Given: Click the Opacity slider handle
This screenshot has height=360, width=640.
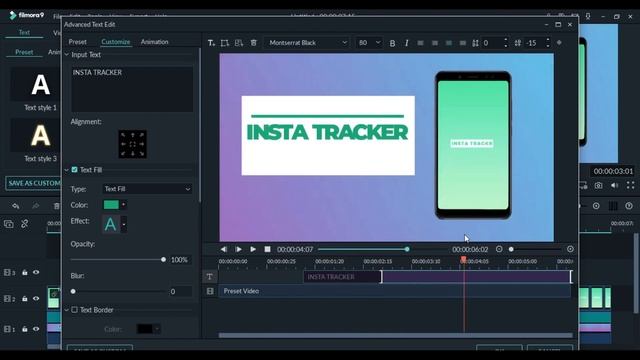Looking at the screenshot, I should click(x=163, y=260).
